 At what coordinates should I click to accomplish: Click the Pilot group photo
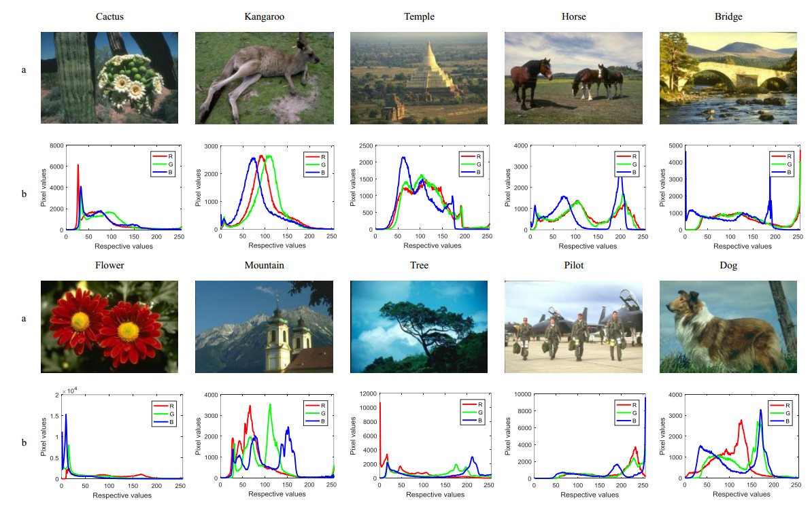[573, 327]
